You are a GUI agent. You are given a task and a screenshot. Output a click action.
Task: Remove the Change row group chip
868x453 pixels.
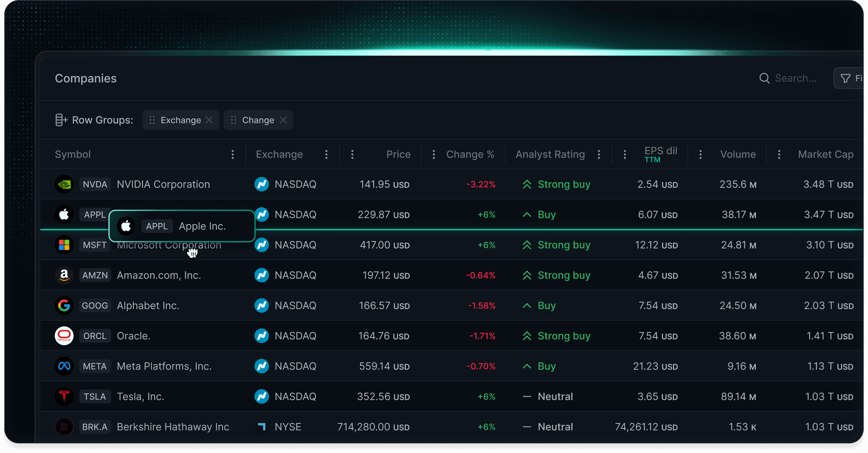pos(283,120)
